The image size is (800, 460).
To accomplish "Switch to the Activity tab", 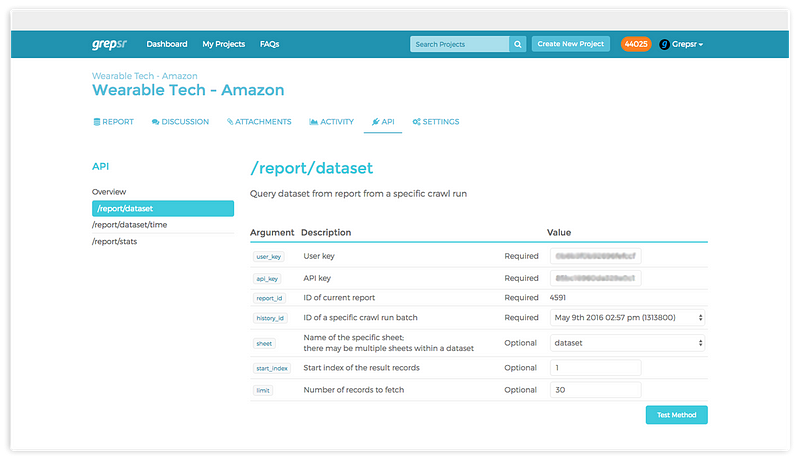I will (x=332, y=122).
